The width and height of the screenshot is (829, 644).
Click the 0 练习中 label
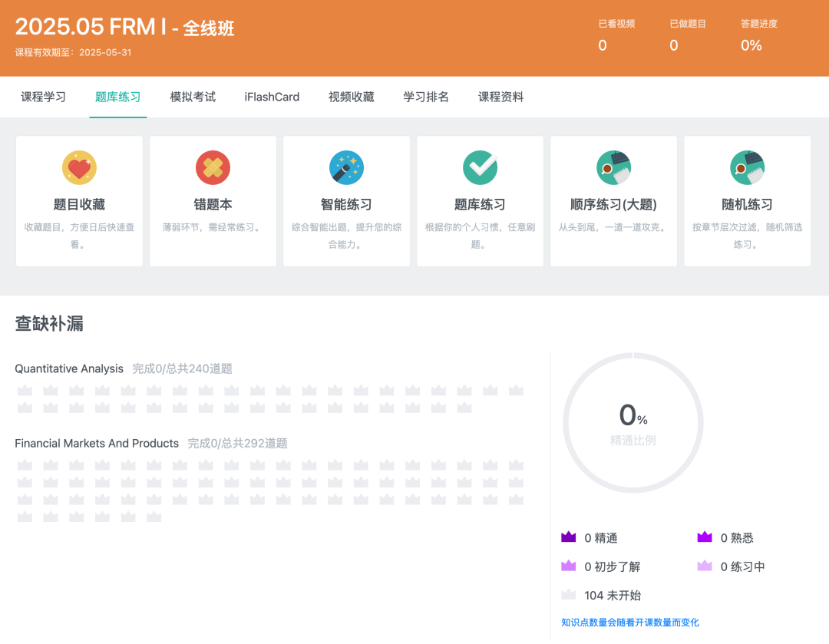coord(742,566)
